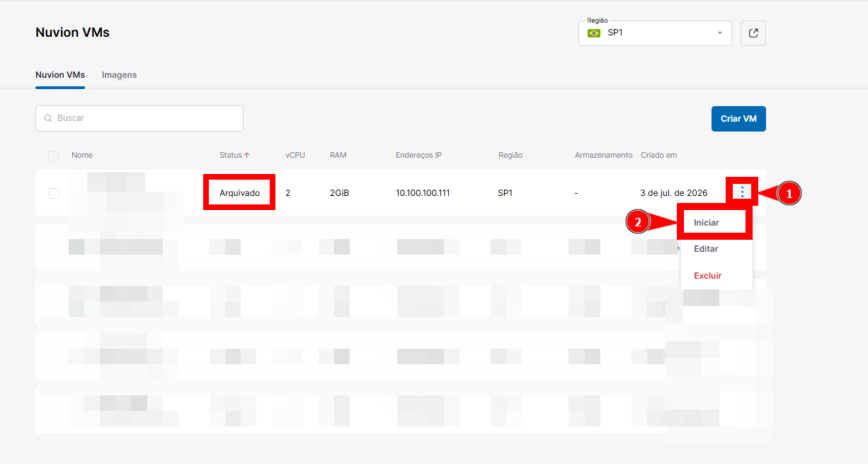Click the date 3 de jul. de 2026

[673, 192]
